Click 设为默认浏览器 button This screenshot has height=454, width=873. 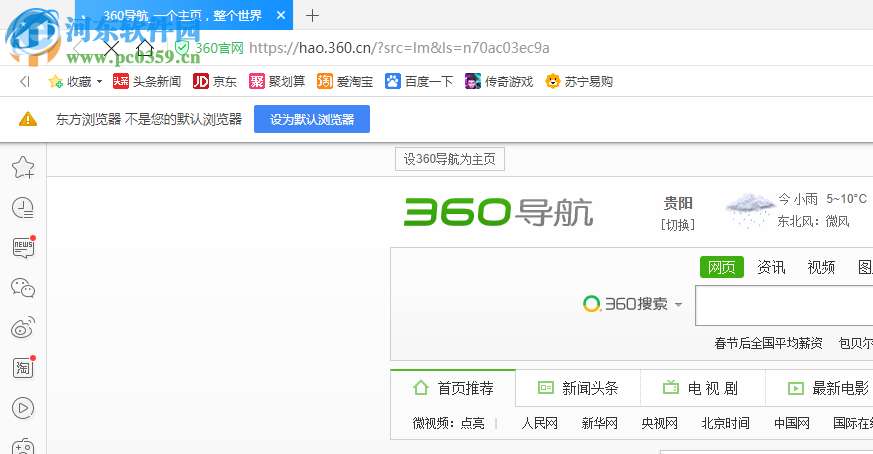312,119
